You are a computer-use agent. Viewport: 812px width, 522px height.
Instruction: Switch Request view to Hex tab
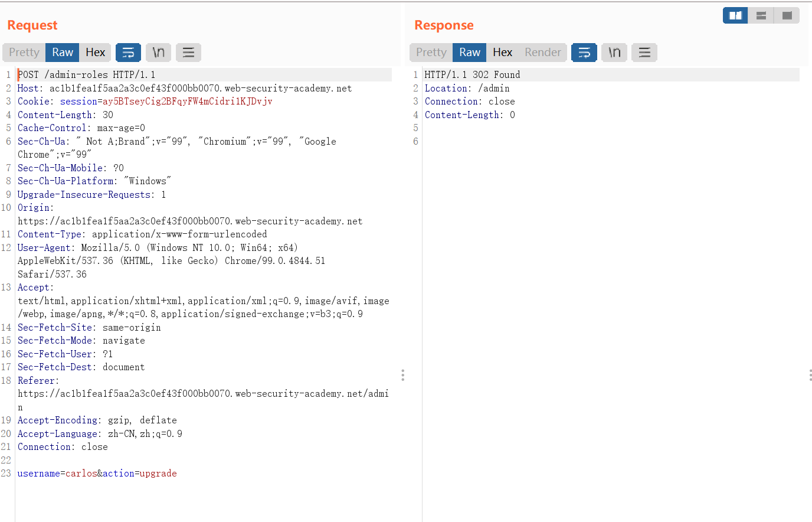click(96, 53)
